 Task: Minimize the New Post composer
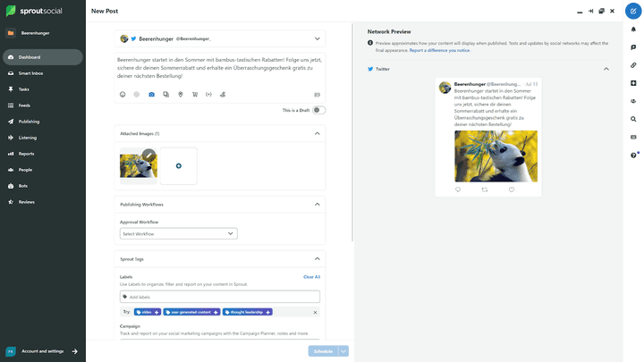click(x=580, y=13)
